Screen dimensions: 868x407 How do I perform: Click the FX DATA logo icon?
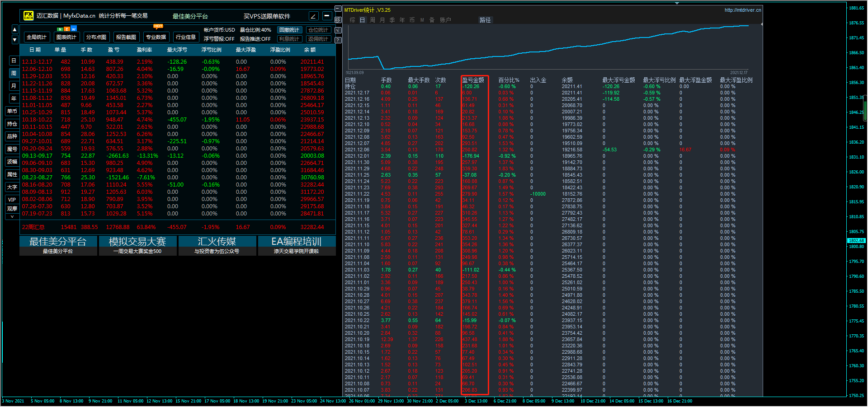pyautogui.click(x=28, y=16)
